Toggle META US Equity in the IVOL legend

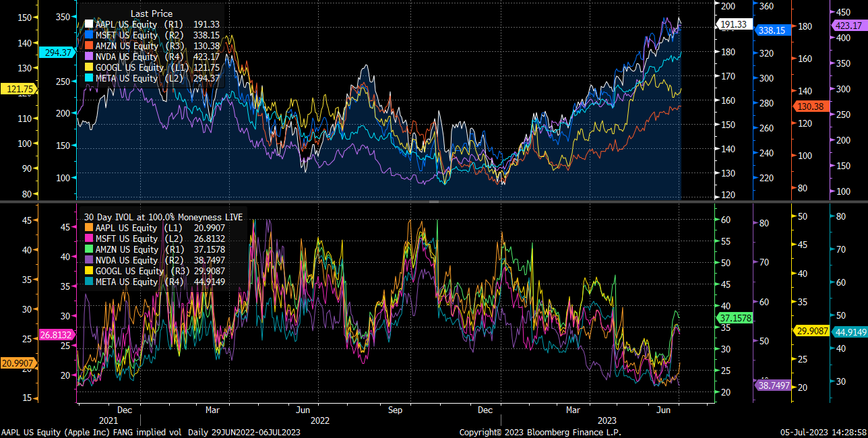click(x=127, y=282)
